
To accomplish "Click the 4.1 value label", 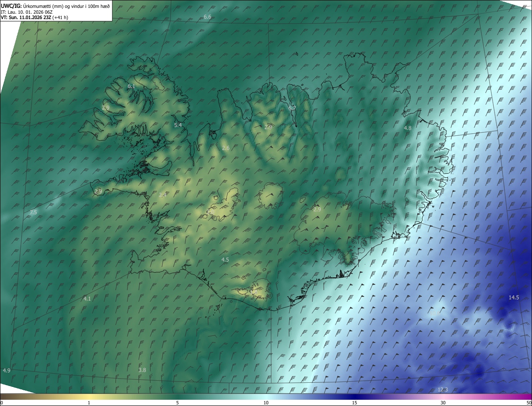I will pyautogui.click(x=87, y=299).
